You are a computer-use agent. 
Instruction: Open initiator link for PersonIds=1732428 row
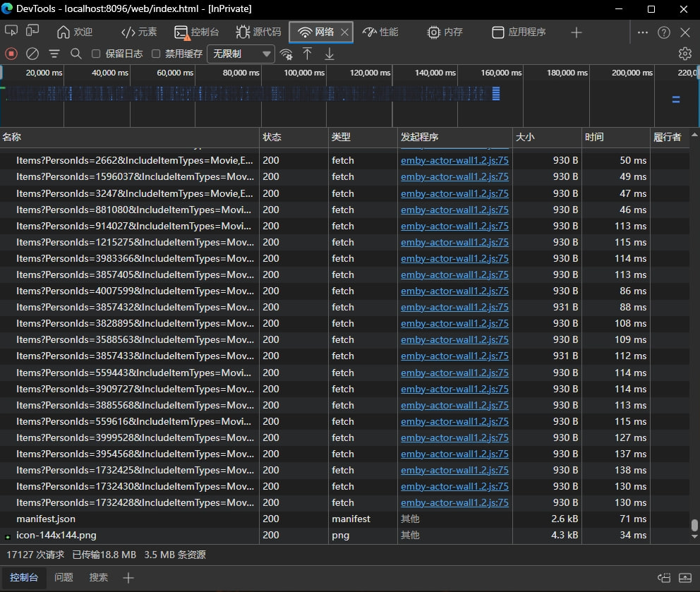coord(454,502)
